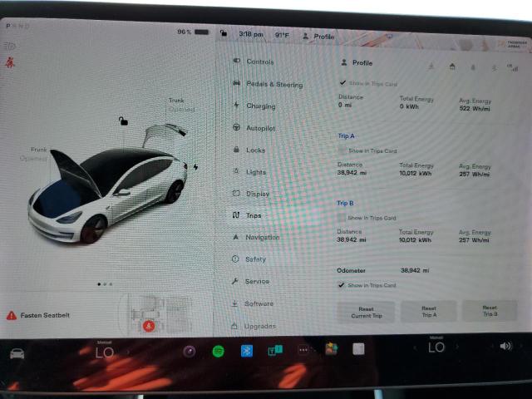
Task: Open the Service menu
Action: [250, 281]
